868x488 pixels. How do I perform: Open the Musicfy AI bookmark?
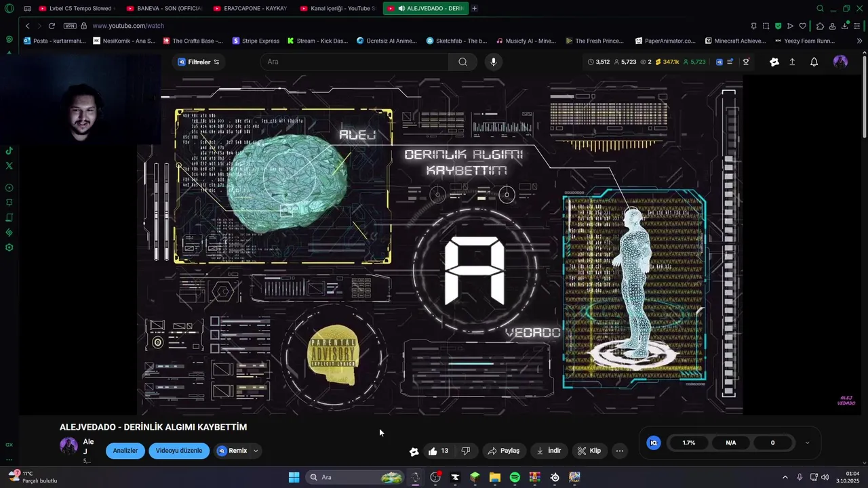526,41
